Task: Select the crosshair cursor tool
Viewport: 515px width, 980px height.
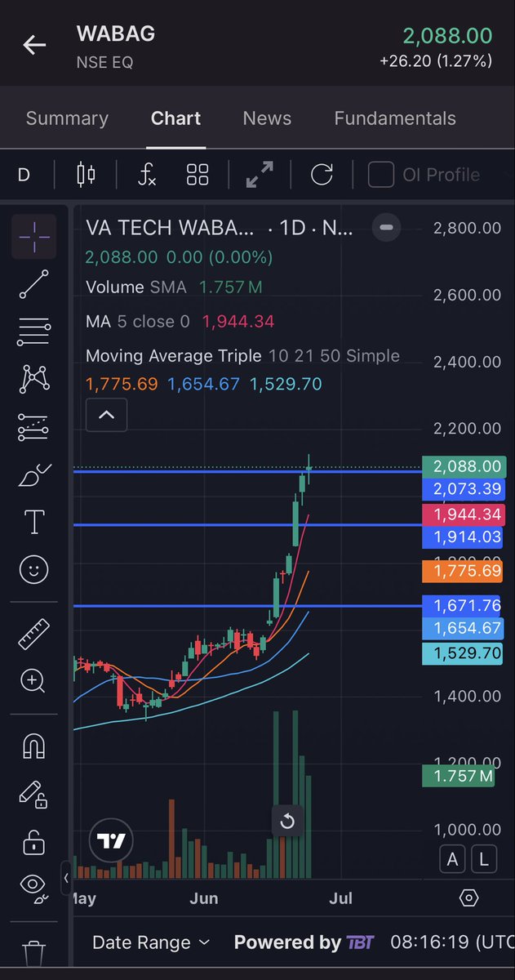Action: 34,236
